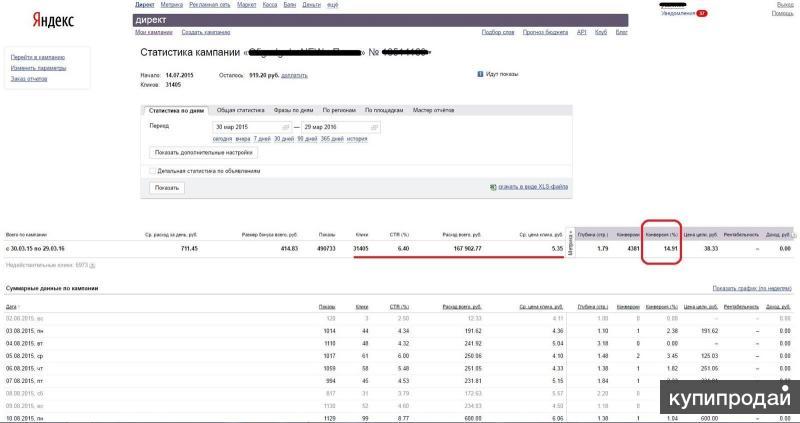The width and height of the screenshot is (800, 423).
Task: Open calendar icon in end date field
Action: 375,127
